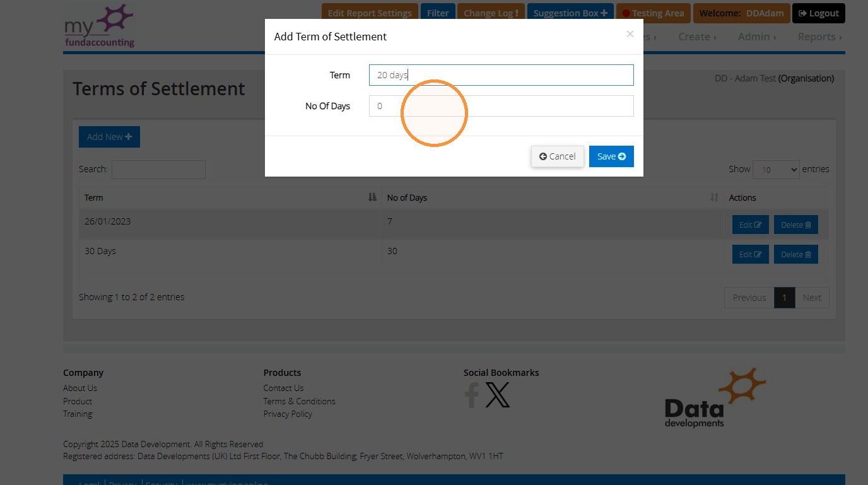This screenshot has width=868, height=485.
Task: Click the Data Developments logo
Action: (x=715, y=397)
